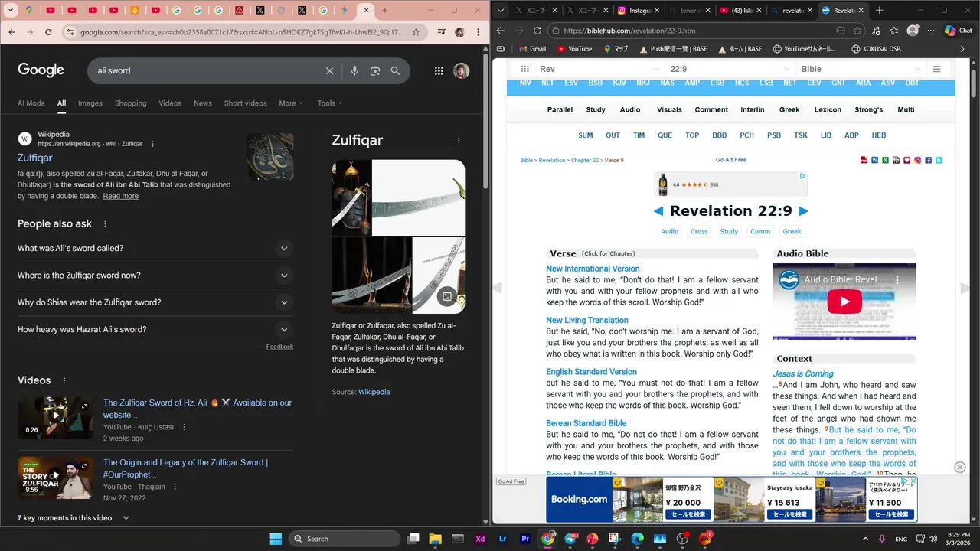Switch to Images tab in Google results

tap(90, 103)
